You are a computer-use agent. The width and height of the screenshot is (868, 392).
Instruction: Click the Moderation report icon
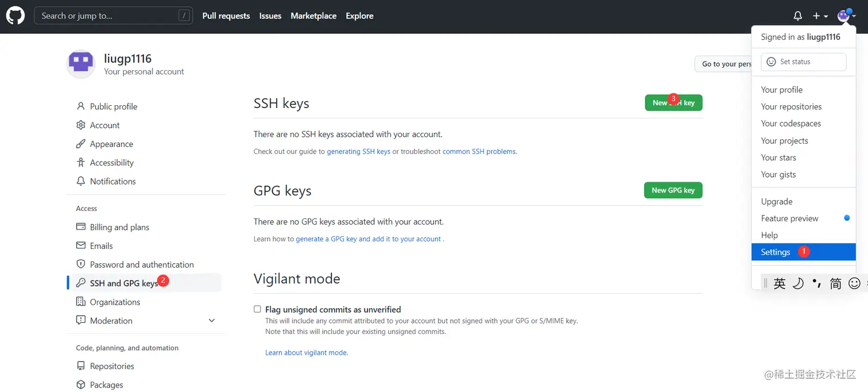coord(81,320)
